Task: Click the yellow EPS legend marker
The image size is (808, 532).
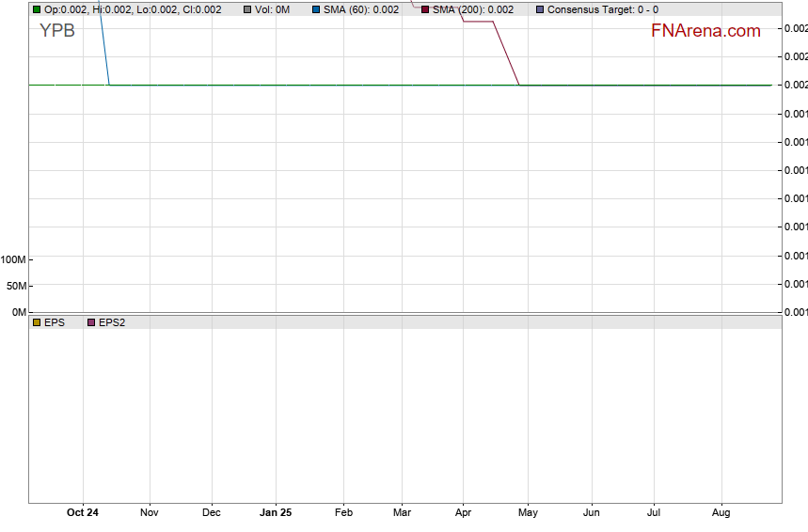Action: (x=37, y=322)
